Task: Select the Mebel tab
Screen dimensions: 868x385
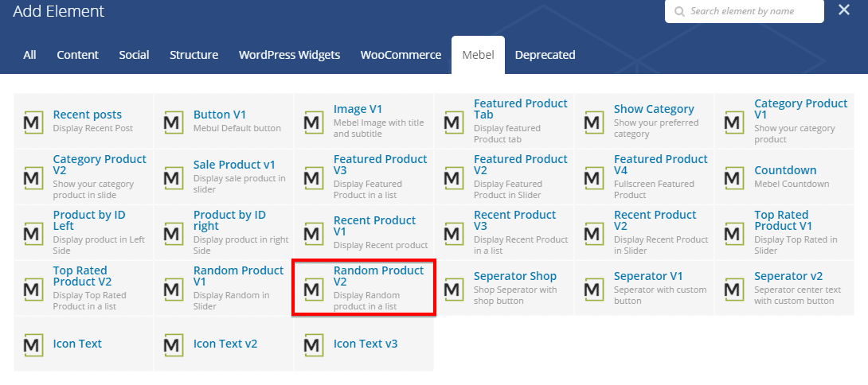Action: click(479, 55)
